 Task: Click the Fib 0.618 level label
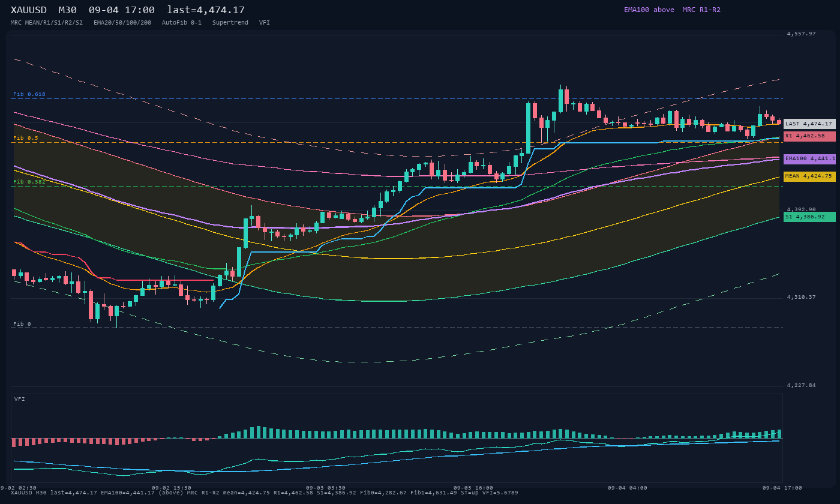(29, 94)
